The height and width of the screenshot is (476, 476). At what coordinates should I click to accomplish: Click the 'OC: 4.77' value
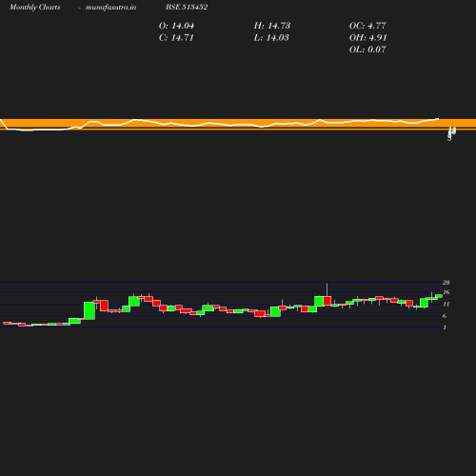click(x=367, y=26)
